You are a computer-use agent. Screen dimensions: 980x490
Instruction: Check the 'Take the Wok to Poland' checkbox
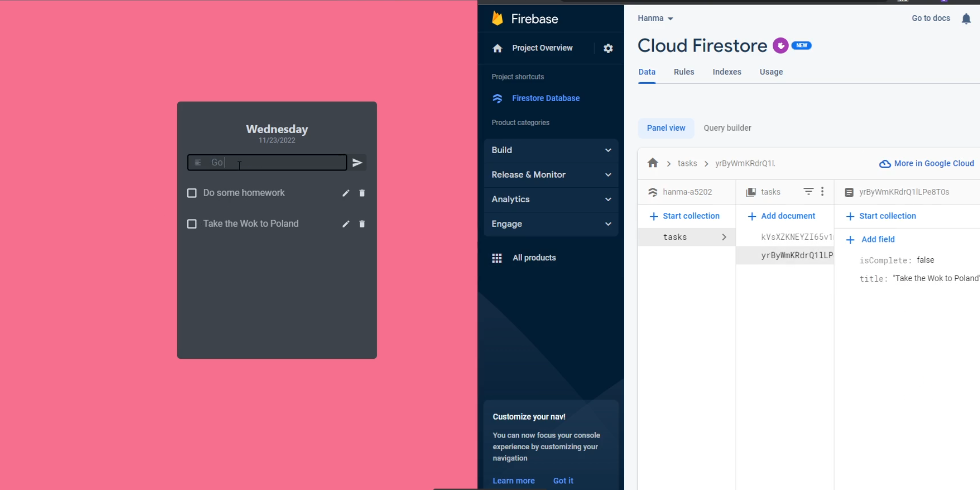point(192,224)
